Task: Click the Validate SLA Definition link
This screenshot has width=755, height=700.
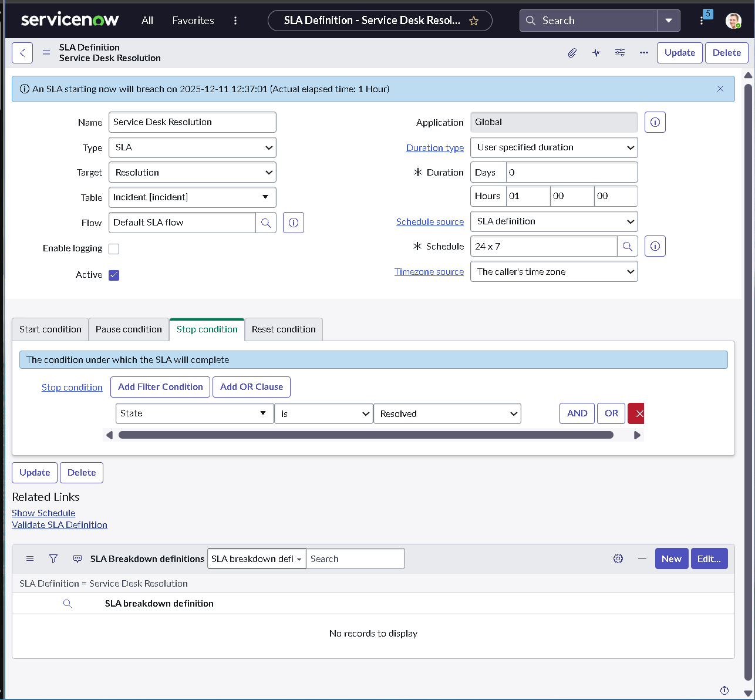Action: [x=59, y=524]
